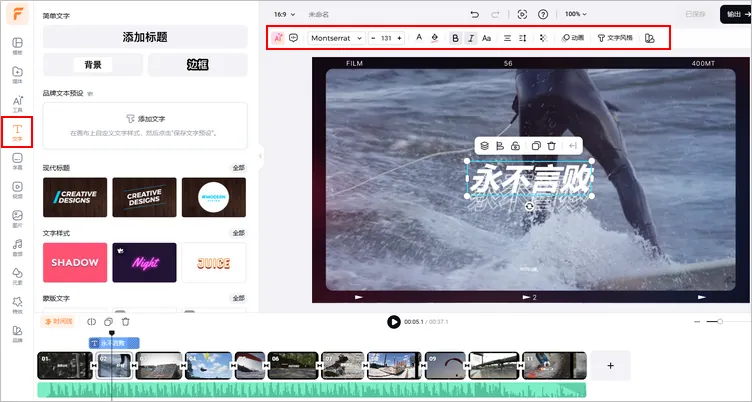Open the Subtitle (字幕) sidebar panel
This screenshot has height=402, width=752.
(x=17, y=161)
